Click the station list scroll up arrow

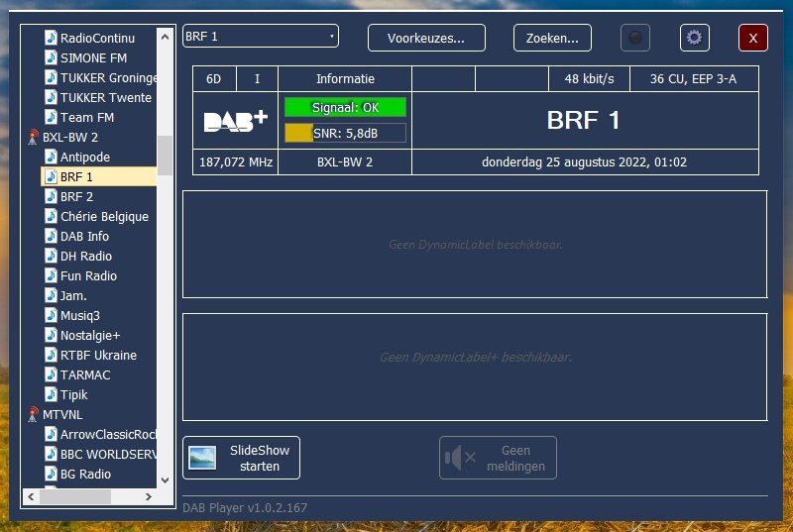(x=165, y=37)
